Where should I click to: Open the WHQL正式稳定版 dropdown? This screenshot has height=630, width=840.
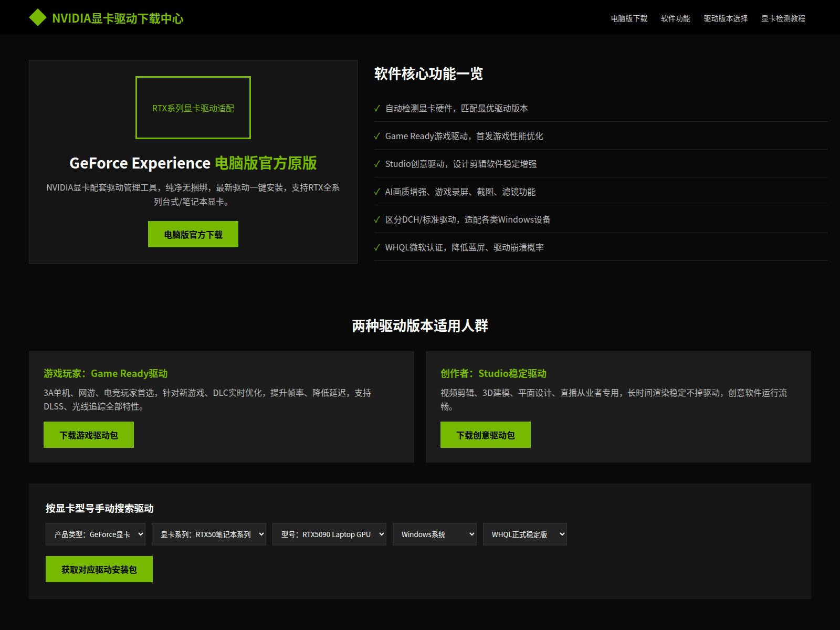pos(525,534)
